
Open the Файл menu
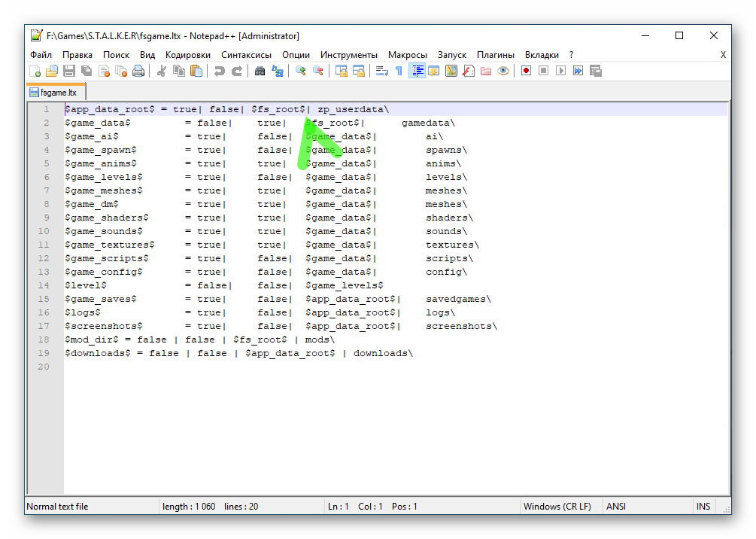click(41, 55)
